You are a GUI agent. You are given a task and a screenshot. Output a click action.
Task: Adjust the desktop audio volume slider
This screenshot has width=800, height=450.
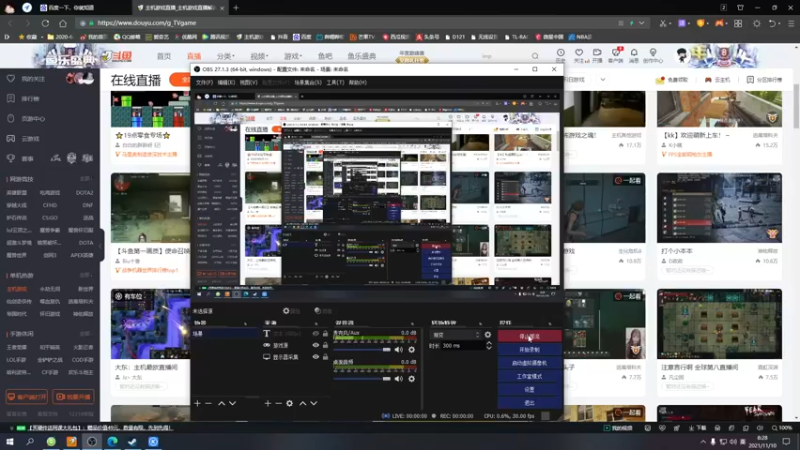[362, 379]
